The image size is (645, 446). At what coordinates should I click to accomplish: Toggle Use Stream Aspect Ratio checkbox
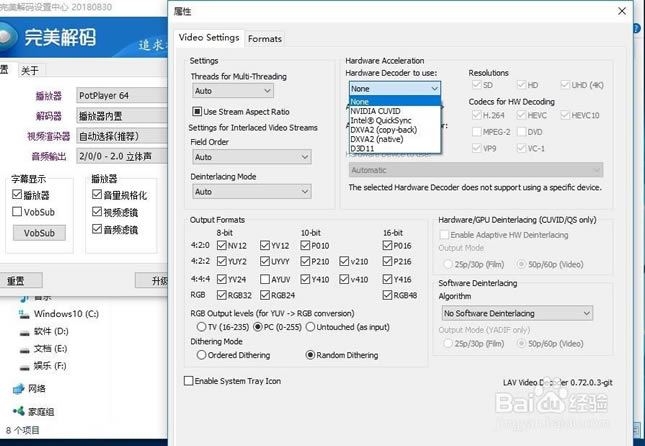coord(197,112)
